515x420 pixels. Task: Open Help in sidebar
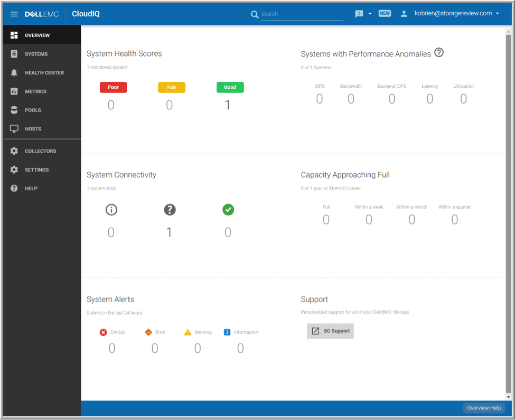pyautogui.click(x=42, y=188)
